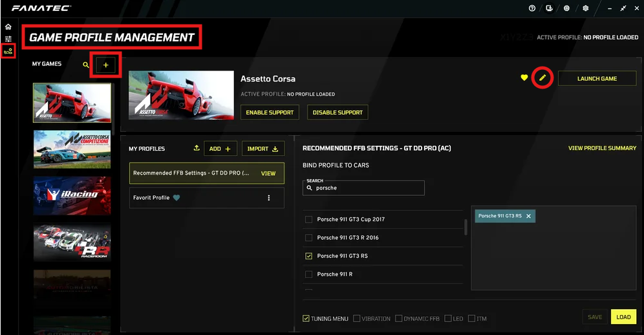Click the Launch Game button
This screenshot has height=335, width=644.
coord(597,78)
